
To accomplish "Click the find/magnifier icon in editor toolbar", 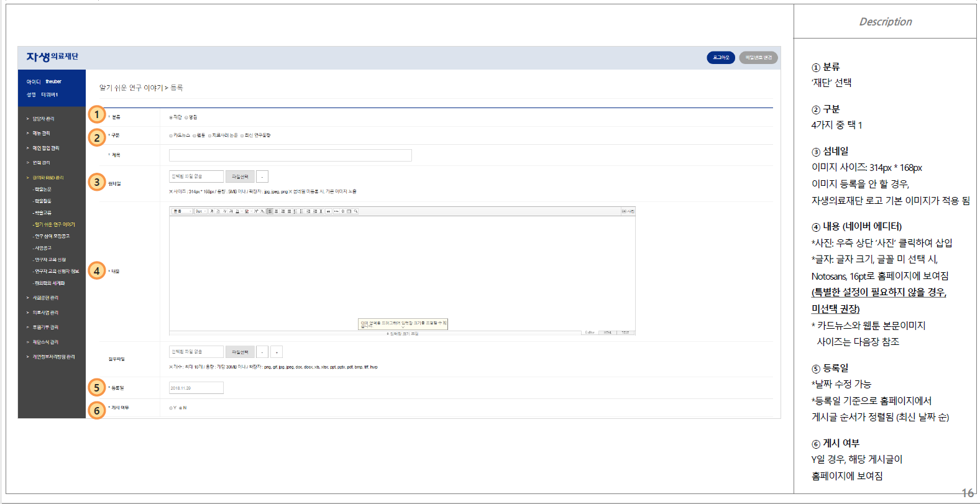I will click(355, 211).
